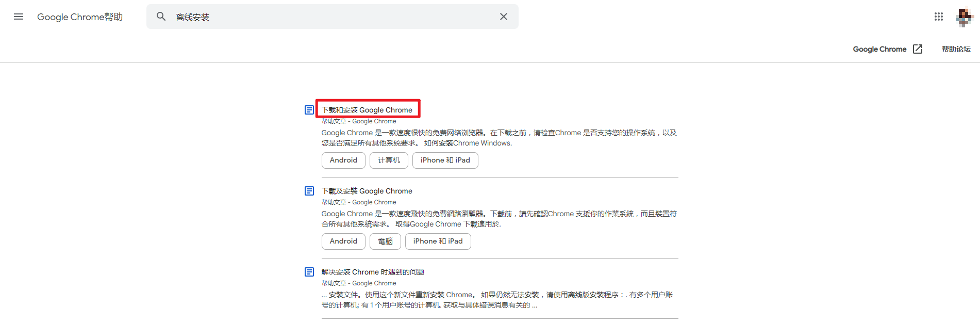
Task: Select iPhone 和 iPad chip in second result
Action: pyautogui.click(x=438, y=241)
